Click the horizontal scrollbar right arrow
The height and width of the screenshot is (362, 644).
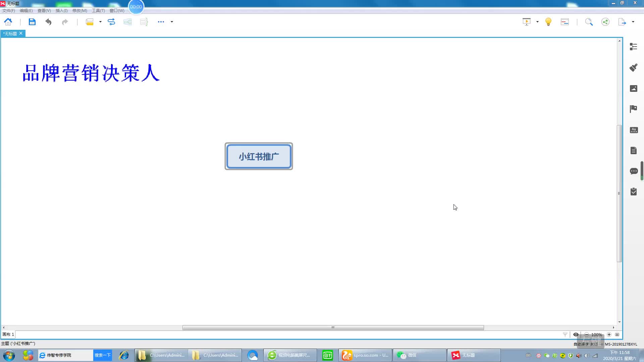613,327
